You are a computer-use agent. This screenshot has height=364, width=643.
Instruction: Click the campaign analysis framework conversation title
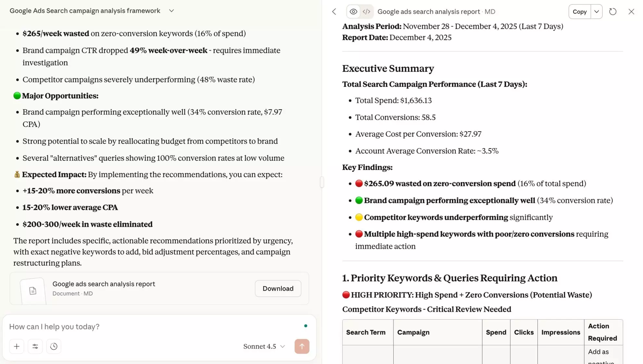[85, 10]
